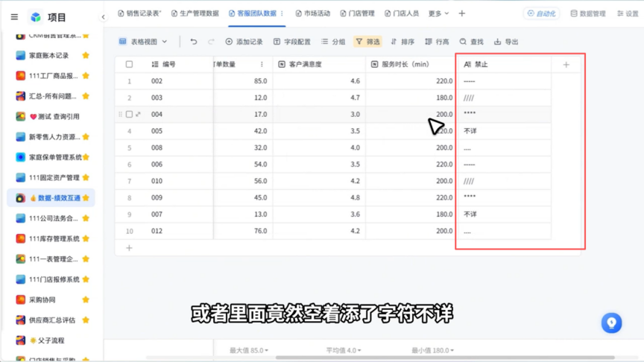Click the 禁止 column header

click(503, 65)
